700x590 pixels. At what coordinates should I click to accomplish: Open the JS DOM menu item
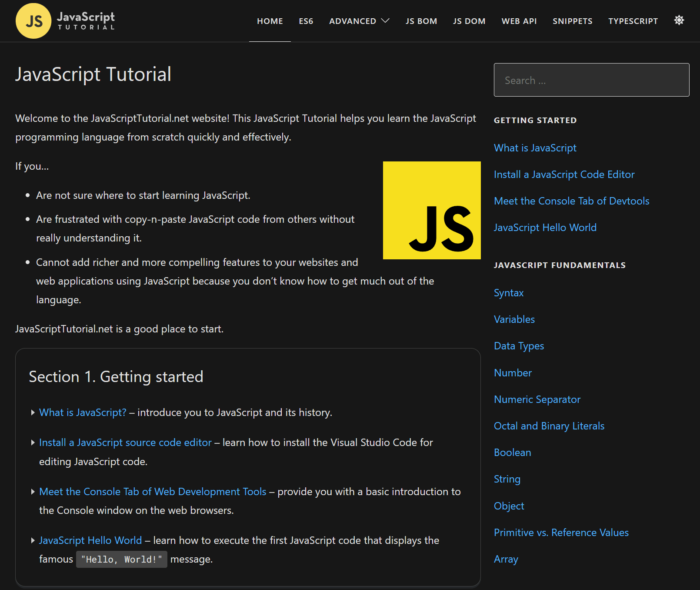tap(469, 21)
